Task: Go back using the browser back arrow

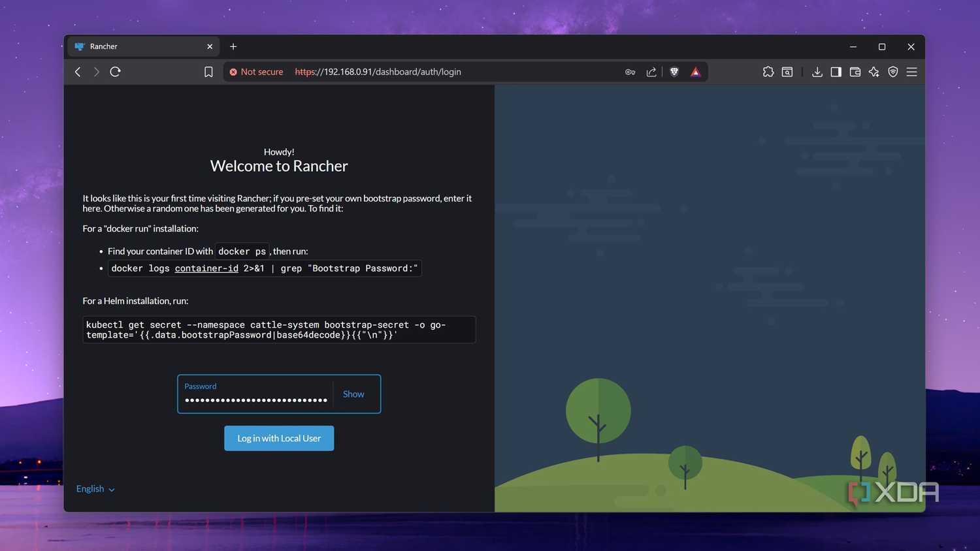Action: click(x=78, y=72)
